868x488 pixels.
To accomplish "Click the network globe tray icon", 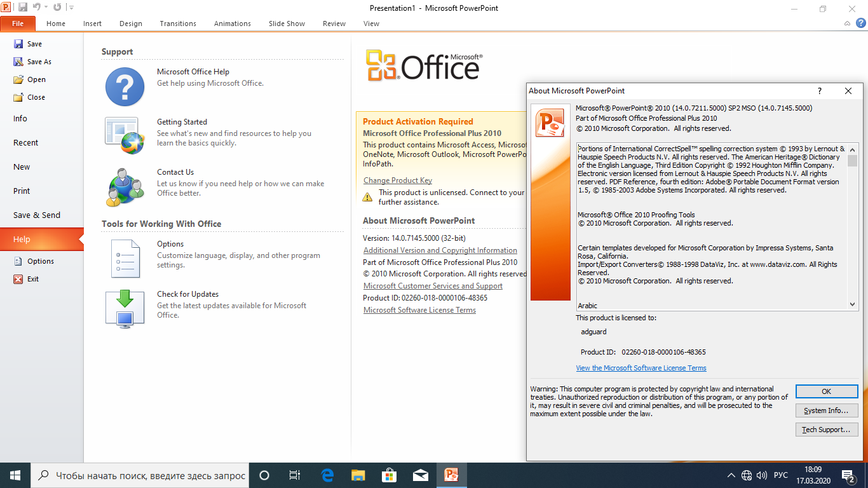I will point(747,475).
